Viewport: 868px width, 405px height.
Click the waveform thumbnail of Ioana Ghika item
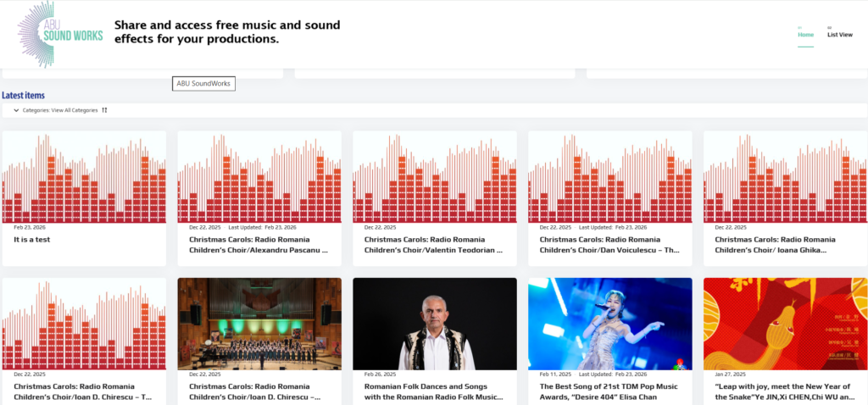click(786, 177)
